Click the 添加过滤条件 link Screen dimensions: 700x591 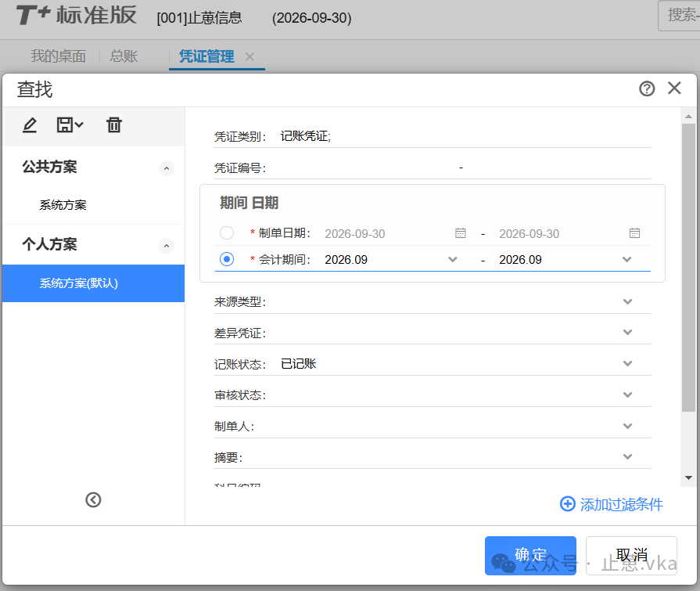(622, 504)
